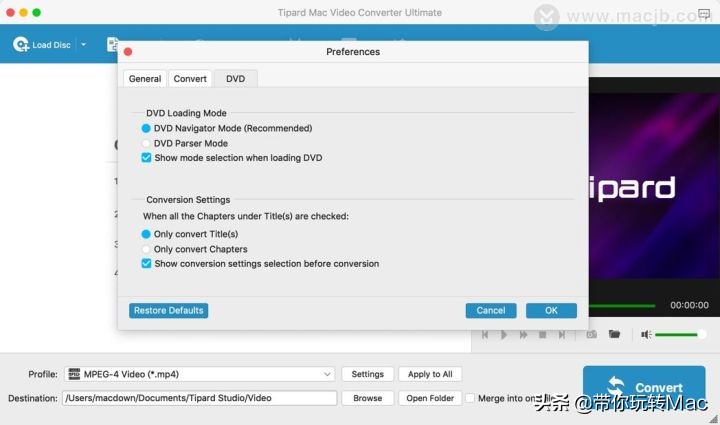
Task: Click the stop button in player controls
Action: pos(542,335)
